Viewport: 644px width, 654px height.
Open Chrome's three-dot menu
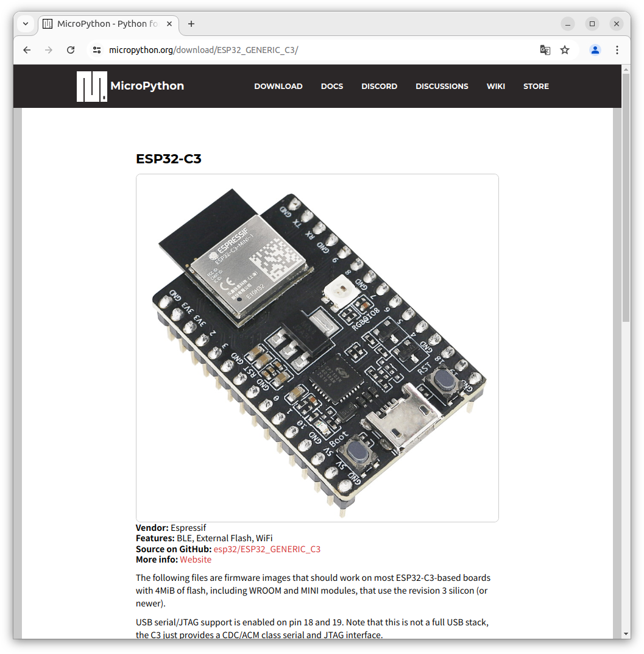[617, 50]
